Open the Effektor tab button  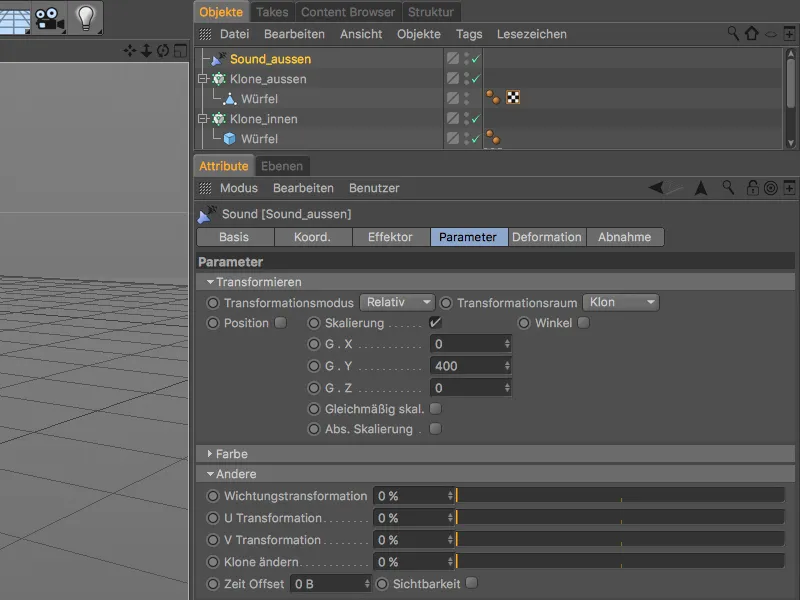[390, 237]
